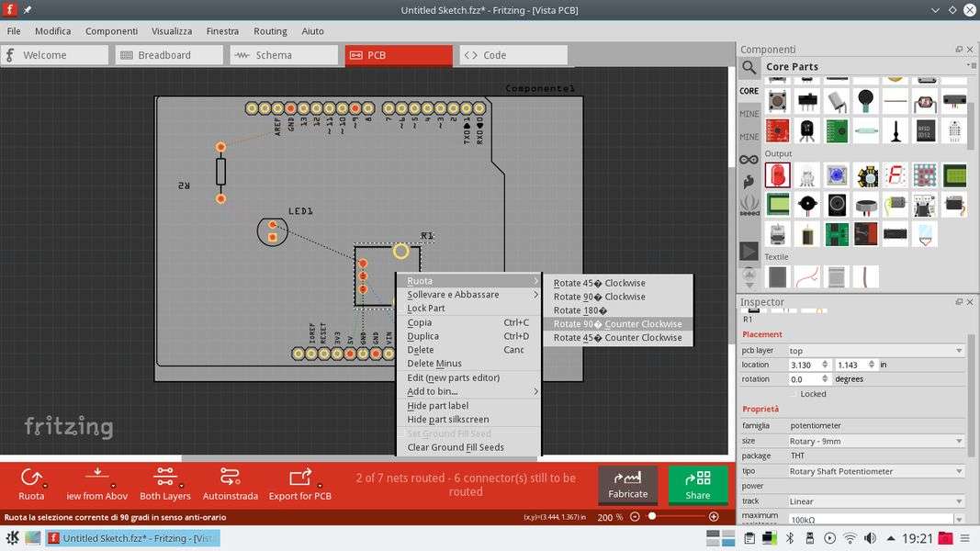
Task: Click the zoom slider handle
Action: pyautogui.click(x=652, y=517)
